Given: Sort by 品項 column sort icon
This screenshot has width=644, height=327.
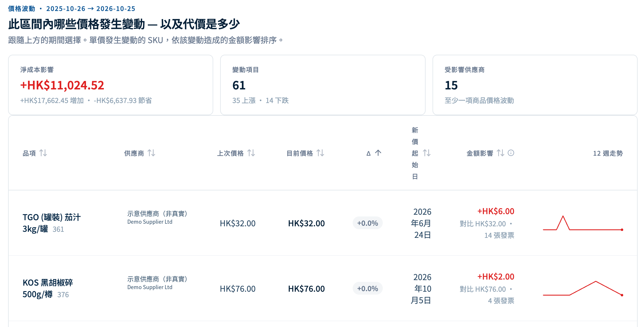Looking at the screenshot, I should pos(43,153).
